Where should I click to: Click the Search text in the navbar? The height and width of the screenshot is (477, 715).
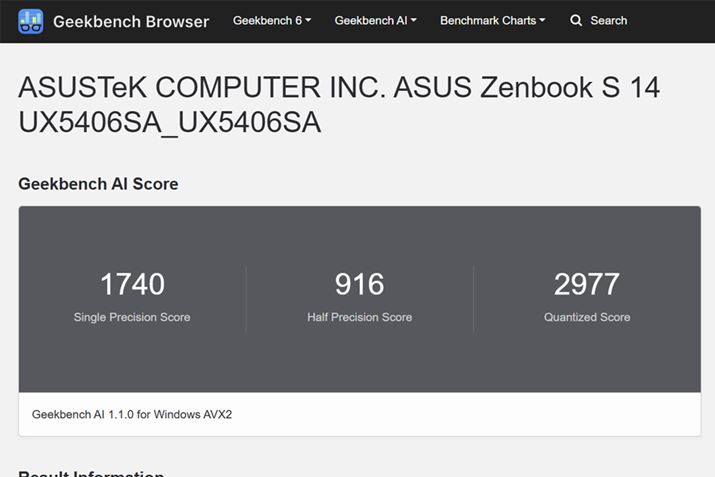[608, 21]
